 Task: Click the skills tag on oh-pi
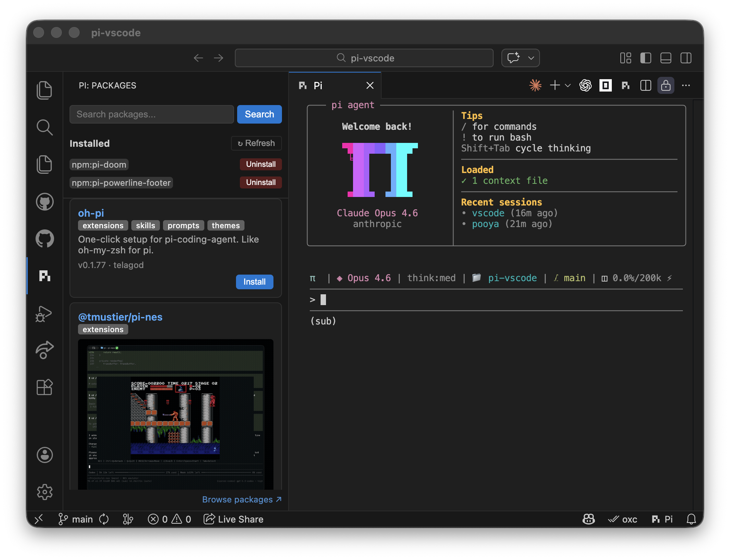[x=145, y=226]
